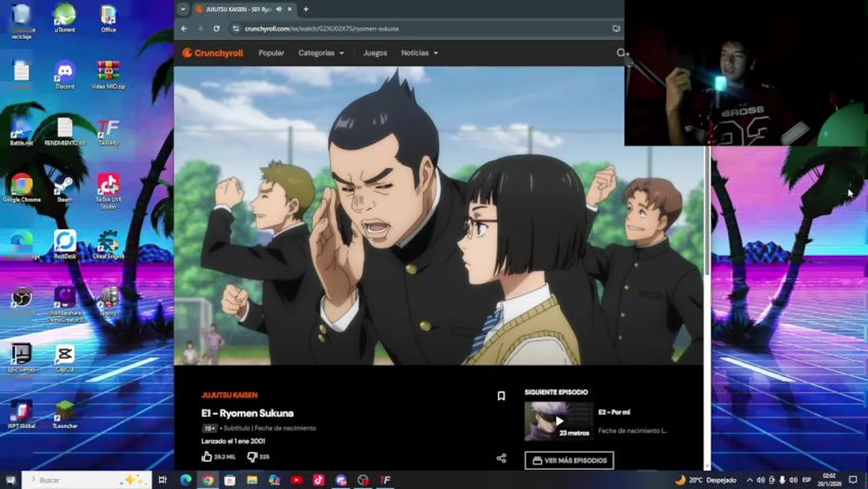Click the Crunchyroll search icon
This screenshot has width=868, height=489.
tap(619, 52)
